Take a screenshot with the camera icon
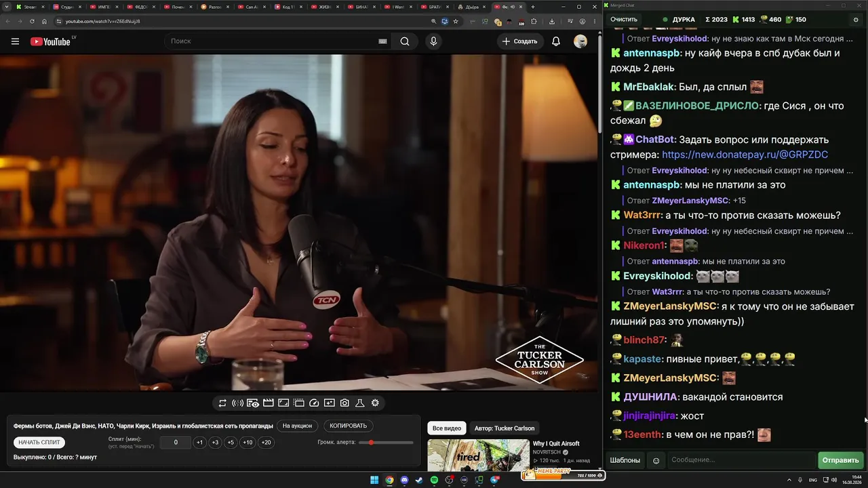 point(344,403)
